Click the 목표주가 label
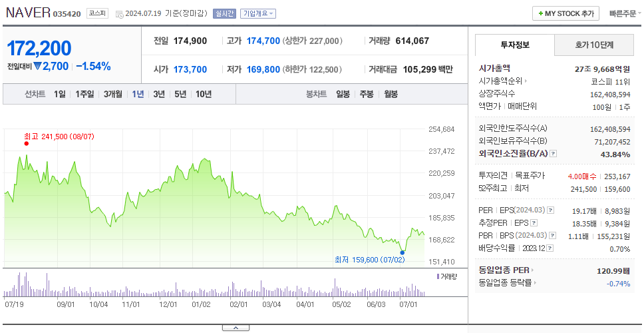Viewport: 644px width, 333px height. (x=530, y=176)
